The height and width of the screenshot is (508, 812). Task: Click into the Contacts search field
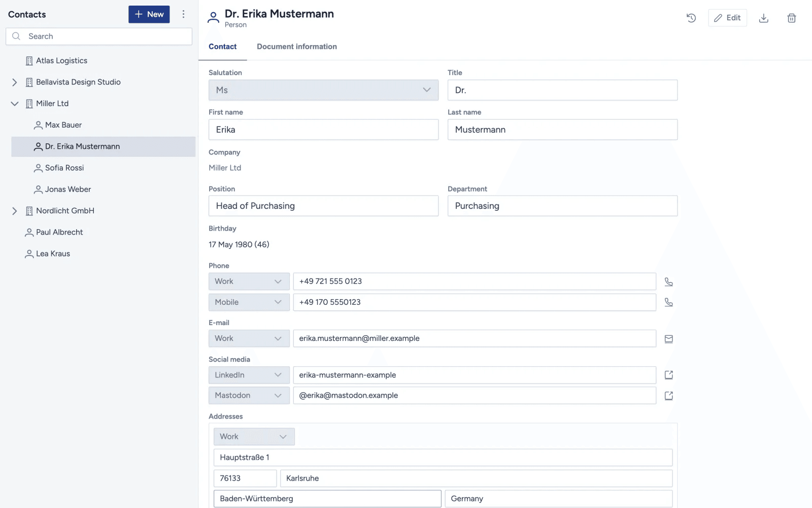[x=99, y=37]
